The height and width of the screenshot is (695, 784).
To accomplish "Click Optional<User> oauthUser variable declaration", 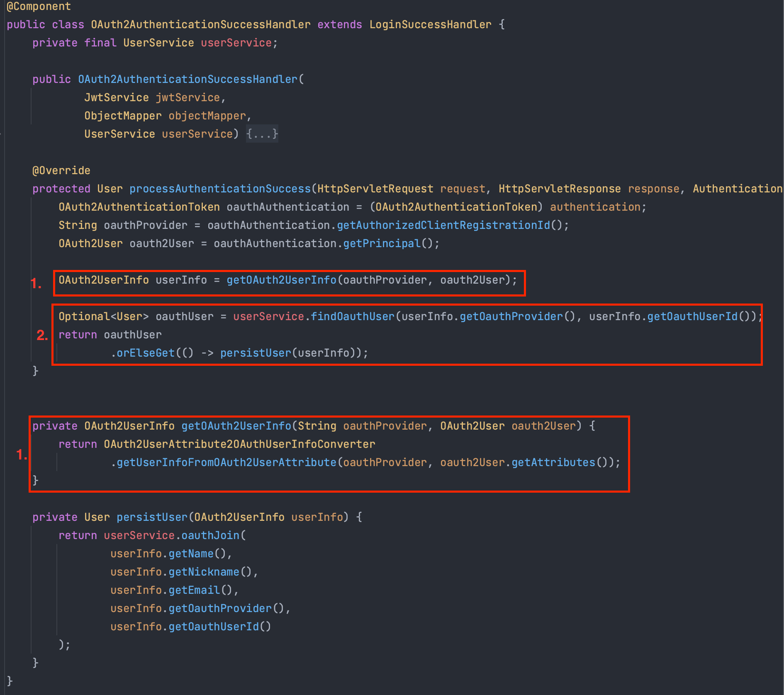I will (136, 316).
